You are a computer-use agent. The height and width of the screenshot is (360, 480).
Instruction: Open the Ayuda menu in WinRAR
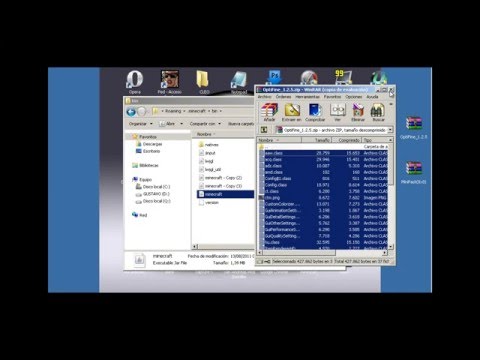372,97
